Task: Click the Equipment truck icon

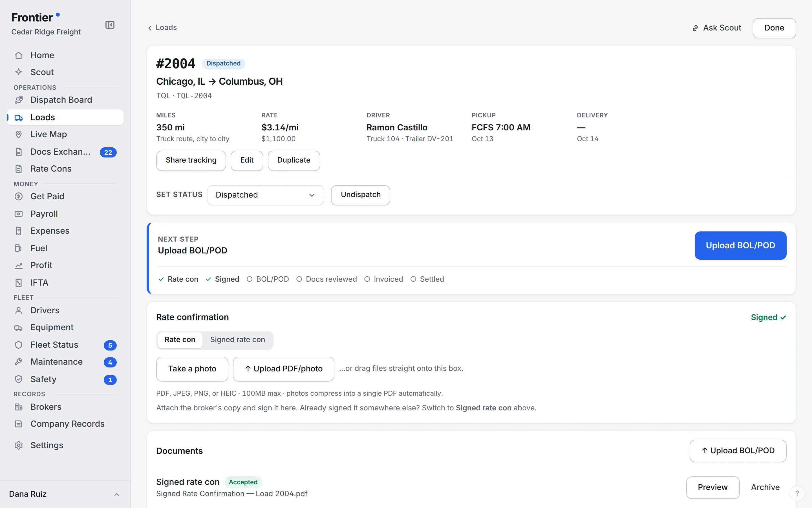Action: [18, 328]
